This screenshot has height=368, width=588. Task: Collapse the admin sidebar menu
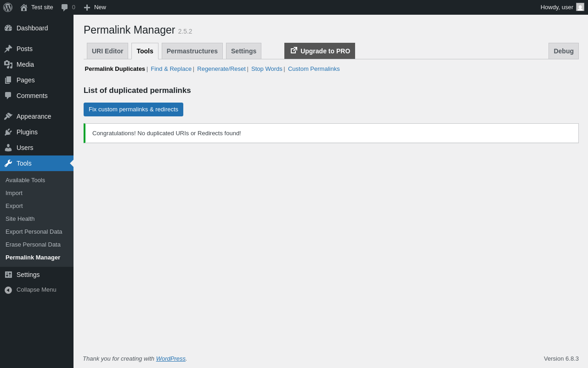coord(30,290)
